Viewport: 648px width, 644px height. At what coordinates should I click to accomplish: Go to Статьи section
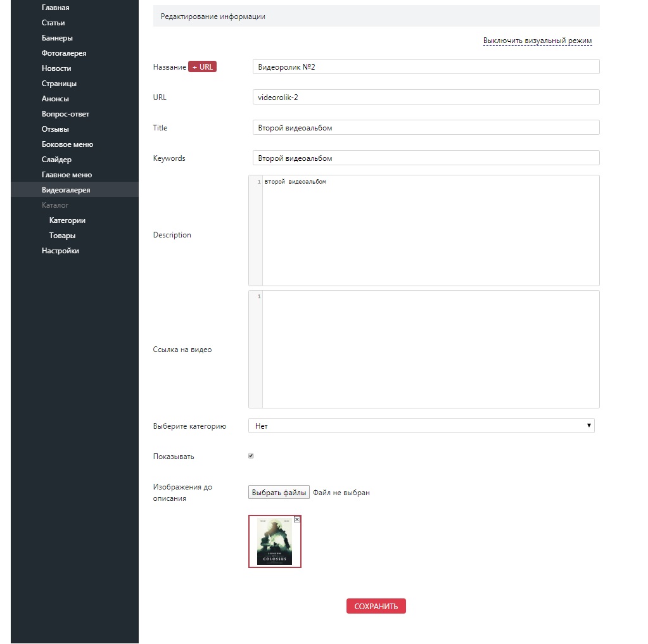point(53,23)
